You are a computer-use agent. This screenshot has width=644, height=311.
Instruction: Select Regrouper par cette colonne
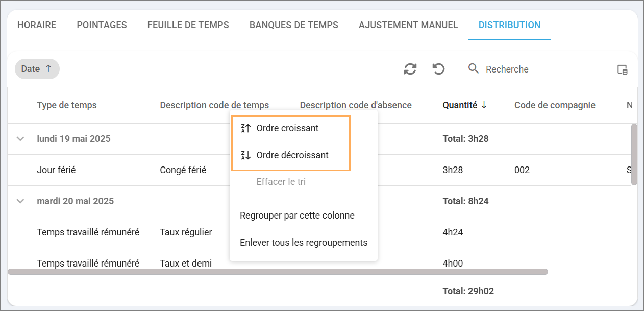tap(297, 216)
